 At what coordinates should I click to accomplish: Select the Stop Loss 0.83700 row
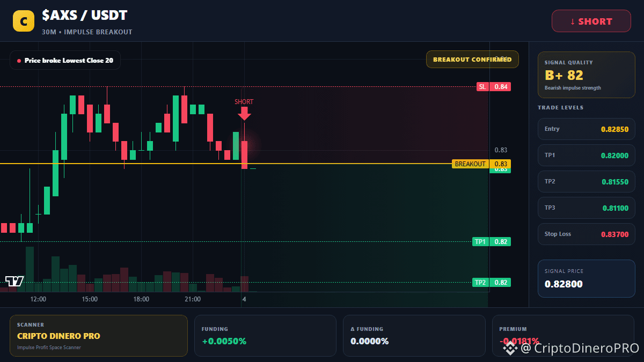[586, 234]
